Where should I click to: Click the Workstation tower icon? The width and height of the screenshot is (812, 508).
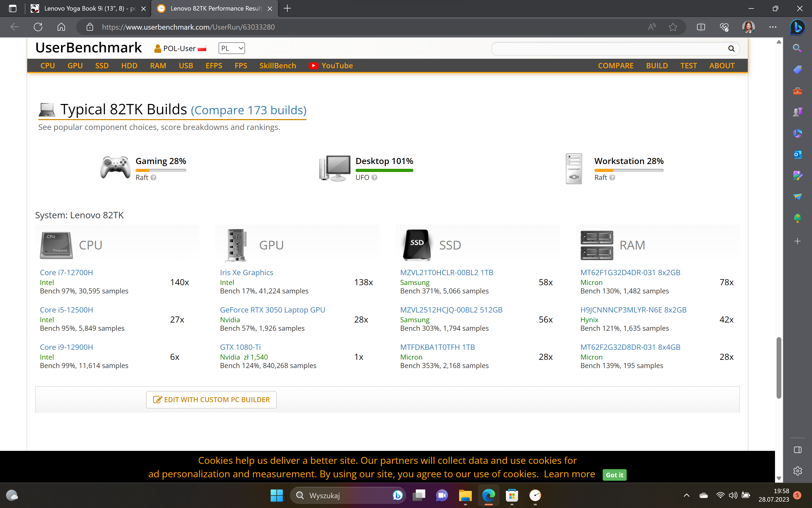(574, 168)
